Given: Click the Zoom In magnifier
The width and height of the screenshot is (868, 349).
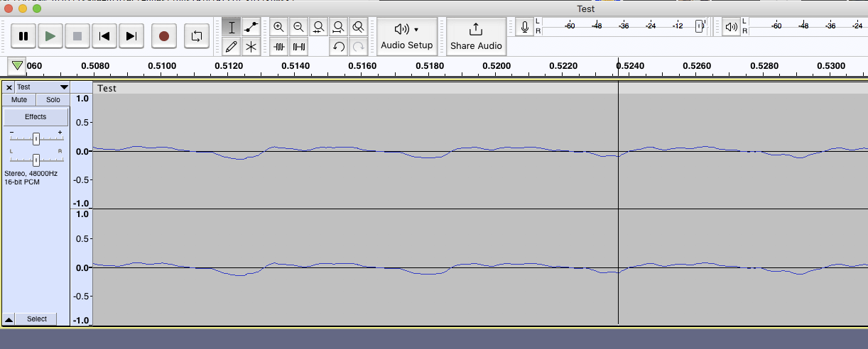Looking at the screenshot, I should tap(279, 28).
